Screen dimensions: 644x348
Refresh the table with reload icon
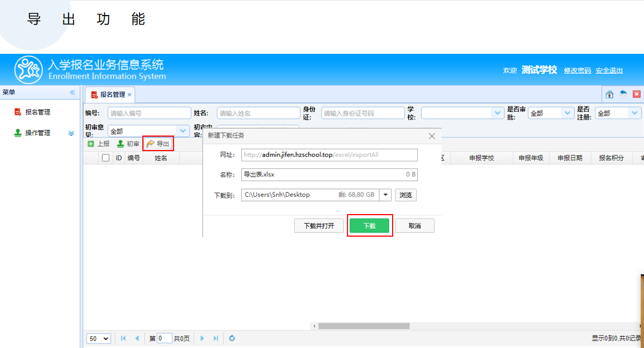click(x=232, y=338)
